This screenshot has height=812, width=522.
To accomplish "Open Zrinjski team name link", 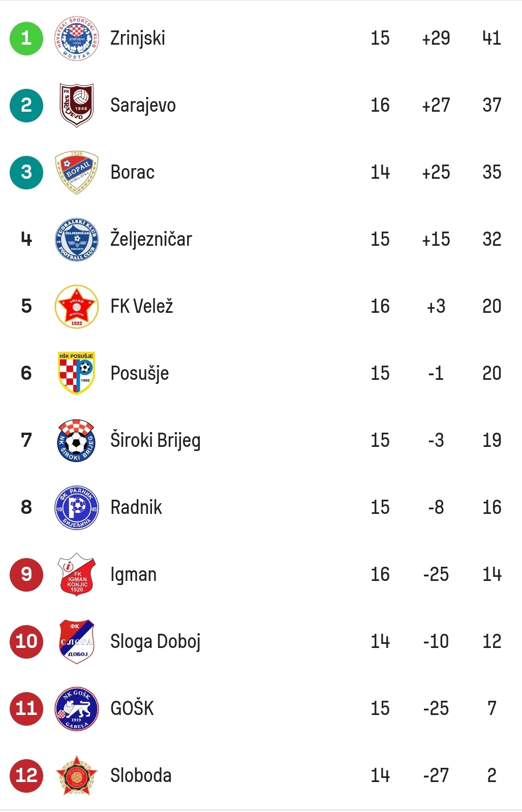I will (x=138, y=38).
